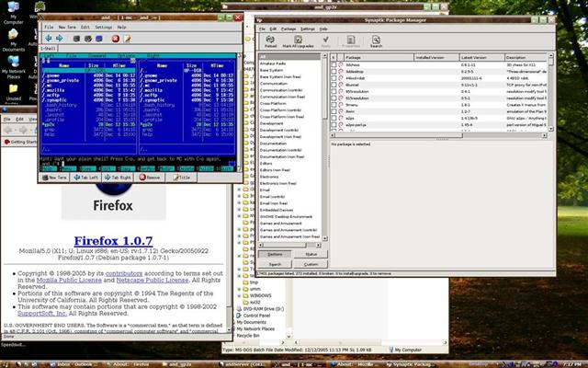Select the 1-Shell tab in terminal

pos(49,49)
